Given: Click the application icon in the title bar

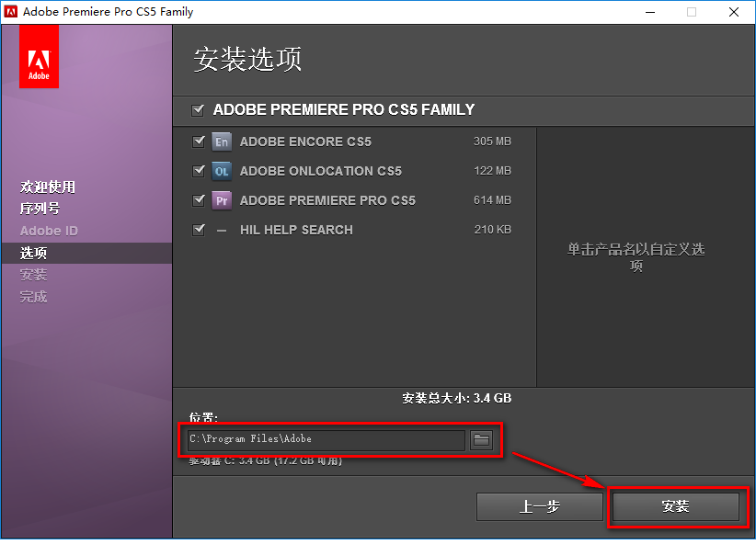Looking at the screenshot, I should 12,12.
